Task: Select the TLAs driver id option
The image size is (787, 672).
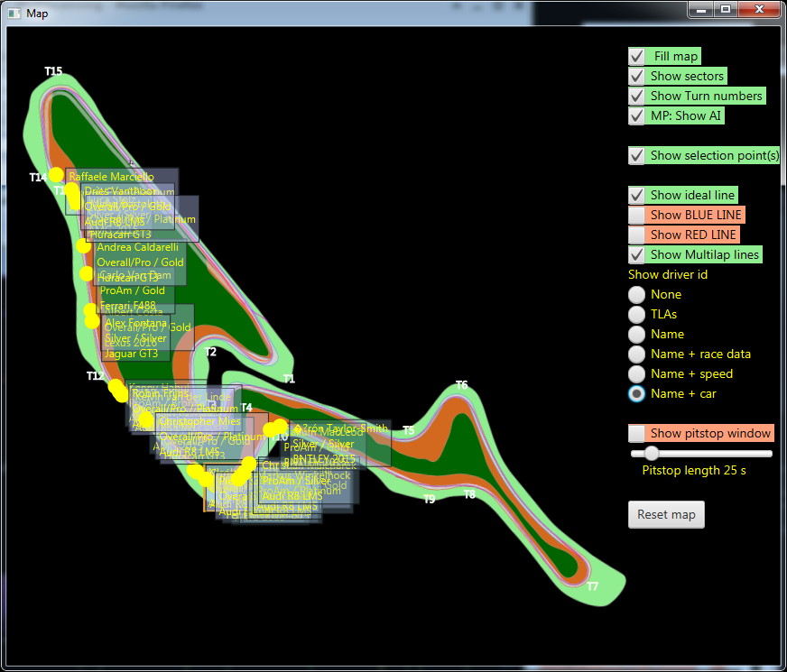Action: pos(634,314)
